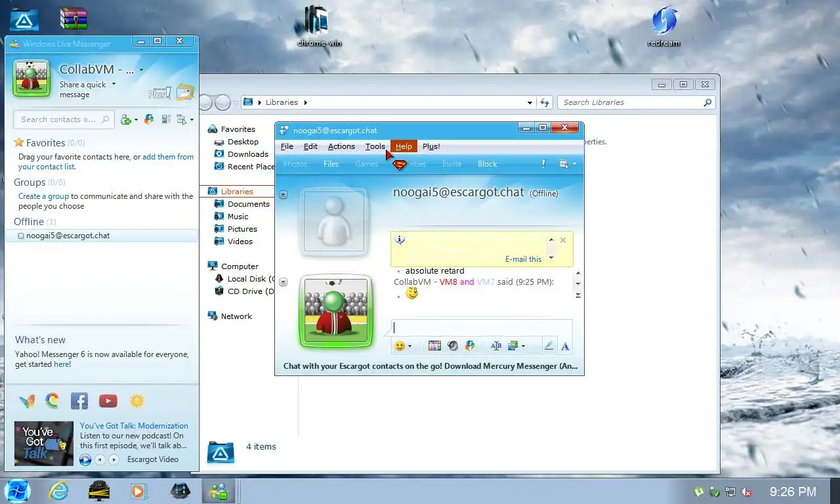This screenshot has height=504, width=840.
Task: Click Block in the chat toolbar
Action: pyautogui.click(x=488, y=164)
